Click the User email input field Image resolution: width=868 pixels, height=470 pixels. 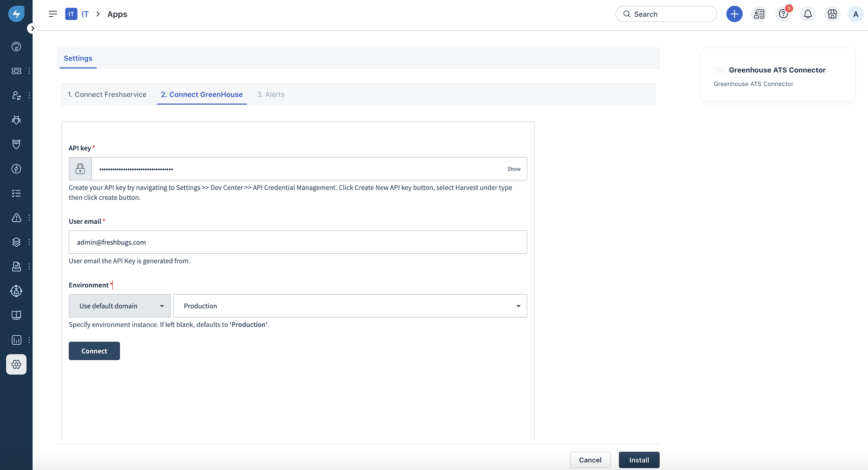pos(297,242)
